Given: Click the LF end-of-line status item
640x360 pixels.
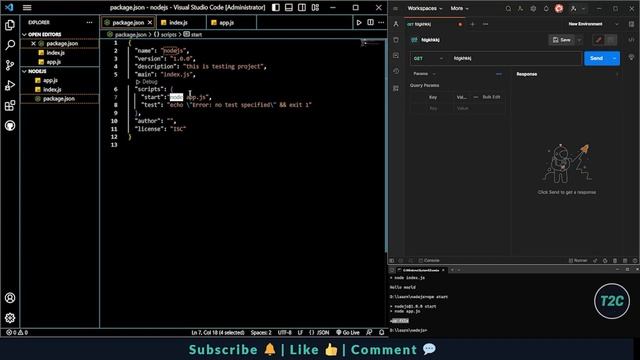Looking at the screenshot, I should [x=300, y=332].
